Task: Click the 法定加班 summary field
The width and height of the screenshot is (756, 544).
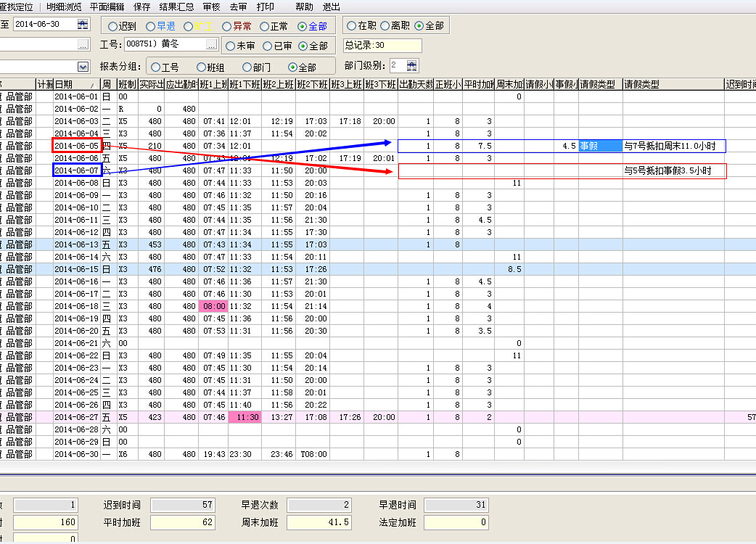Action: point(456,522)
